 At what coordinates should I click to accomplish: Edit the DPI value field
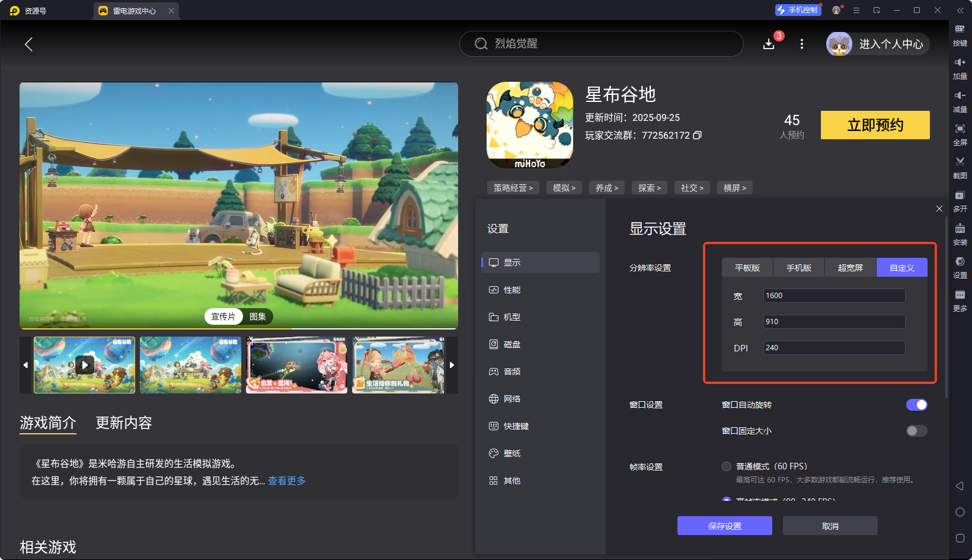coord(833,348)
